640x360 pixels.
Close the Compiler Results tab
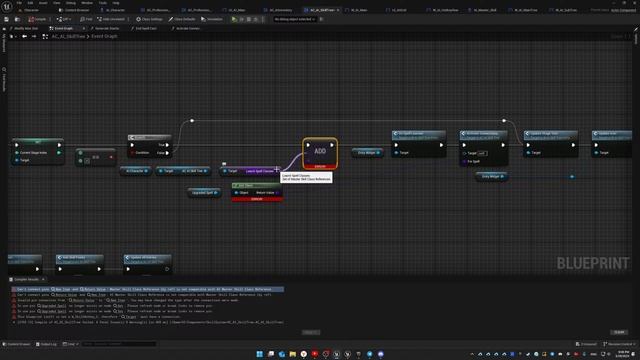[43, 280]
